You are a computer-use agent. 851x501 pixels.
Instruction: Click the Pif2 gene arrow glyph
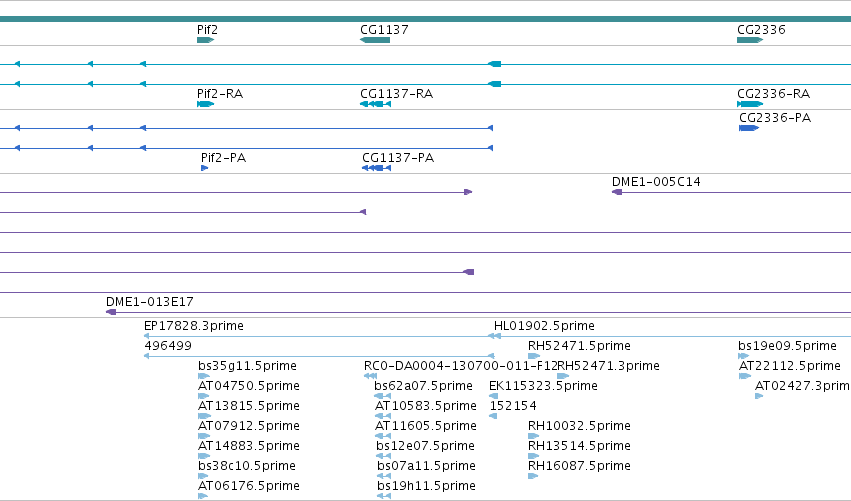pos(206,40)
